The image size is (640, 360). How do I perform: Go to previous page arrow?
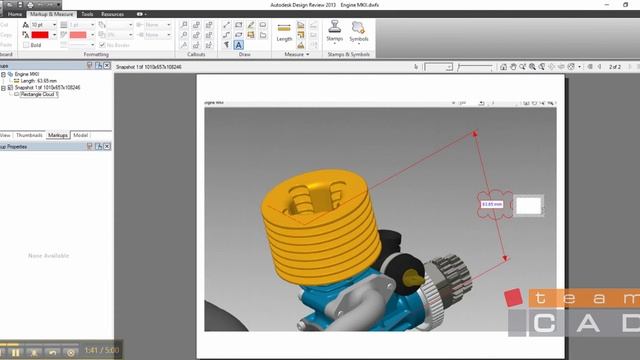click(x=600, y=67)
